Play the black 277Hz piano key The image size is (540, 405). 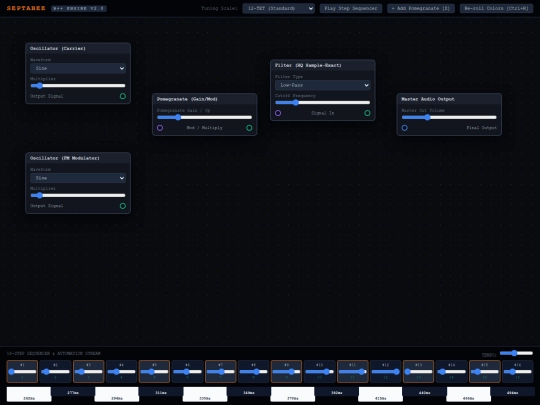click(x=73, y=392)
